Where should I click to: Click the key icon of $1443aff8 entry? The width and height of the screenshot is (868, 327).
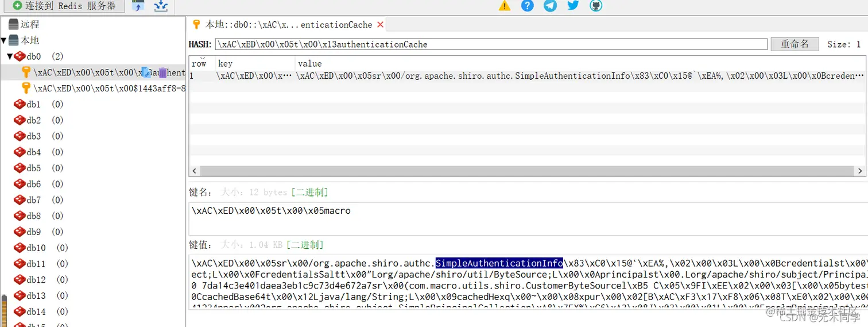point(26,88)
